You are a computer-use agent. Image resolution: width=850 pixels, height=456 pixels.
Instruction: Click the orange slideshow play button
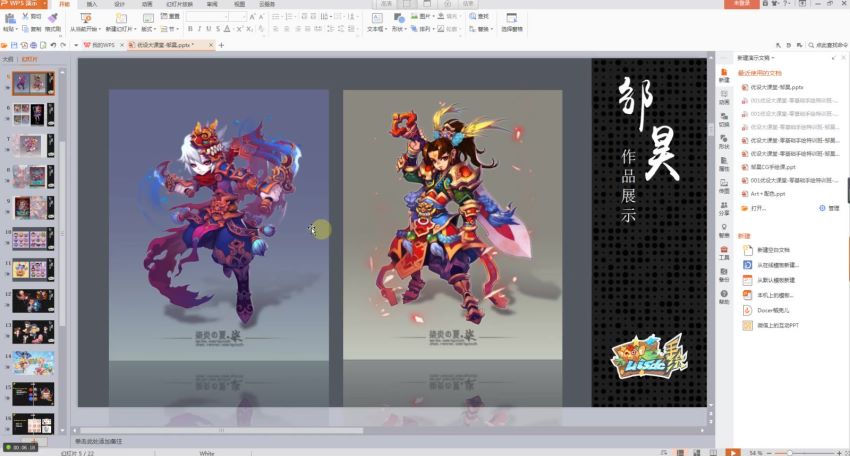point(733,452)
